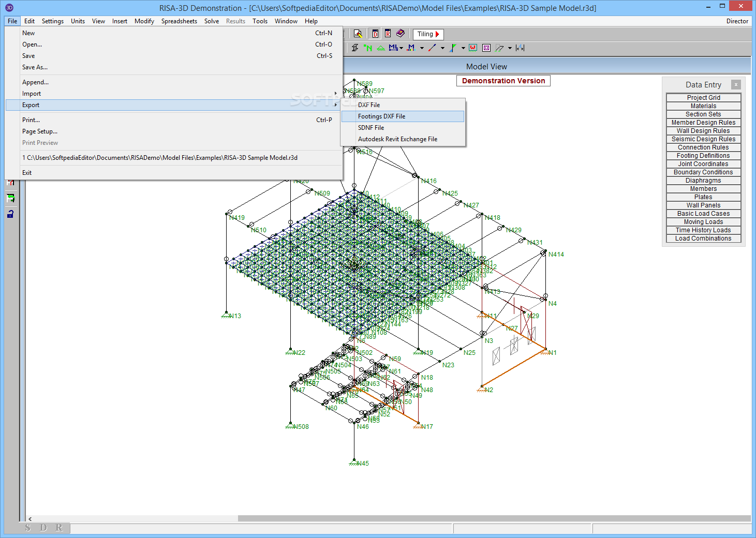Click the dimension distance tool icon
756x538 pixels.
pos(520,48)
